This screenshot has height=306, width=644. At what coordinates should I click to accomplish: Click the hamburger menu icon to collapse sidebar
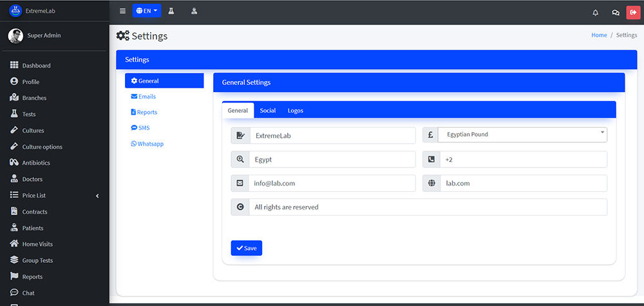click(123, 11)
